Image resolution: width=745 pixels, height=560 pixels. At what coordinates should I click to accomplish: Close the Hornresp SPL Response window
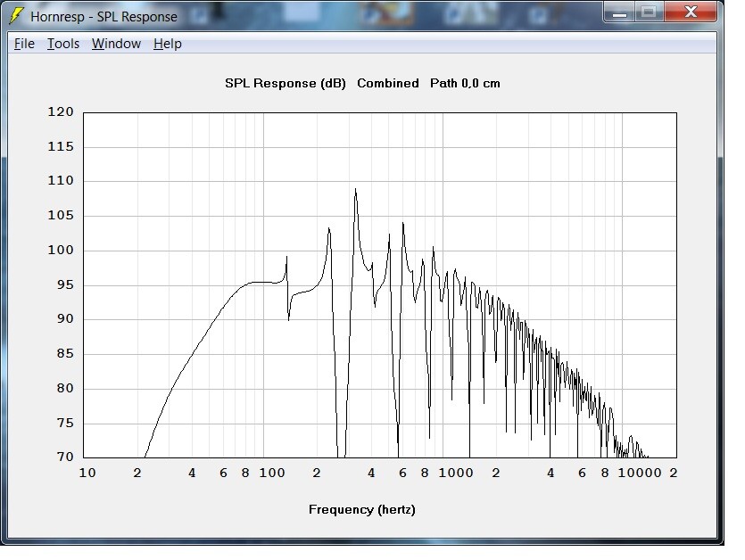tap(691, 12)
